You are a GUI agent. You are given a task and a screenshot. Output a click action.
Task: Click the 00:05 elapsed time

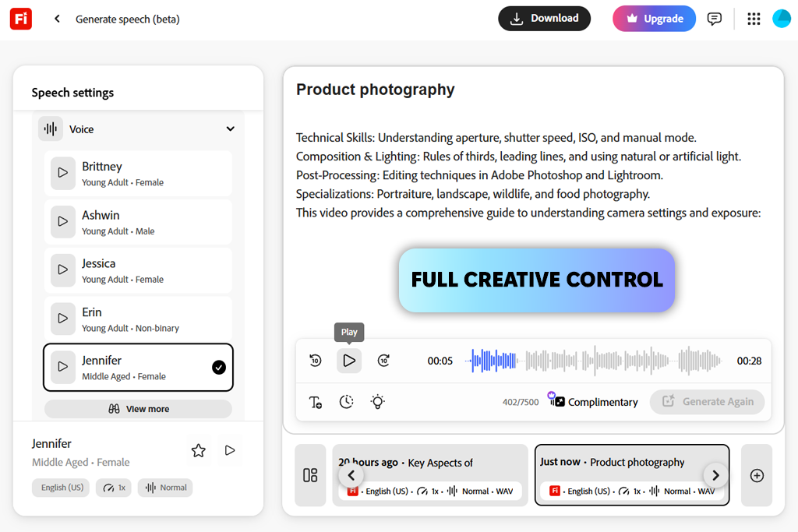point(440,361)
